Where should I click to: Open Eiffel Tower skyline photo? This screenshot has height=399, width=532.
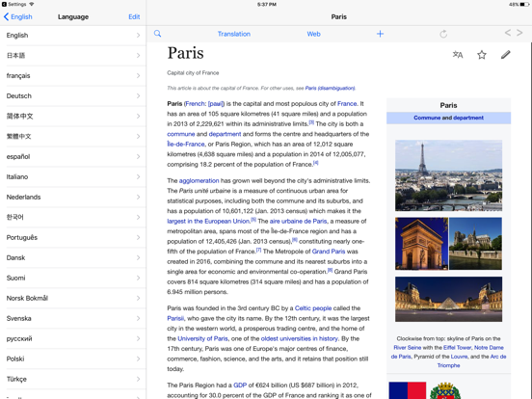pos(448,175)
